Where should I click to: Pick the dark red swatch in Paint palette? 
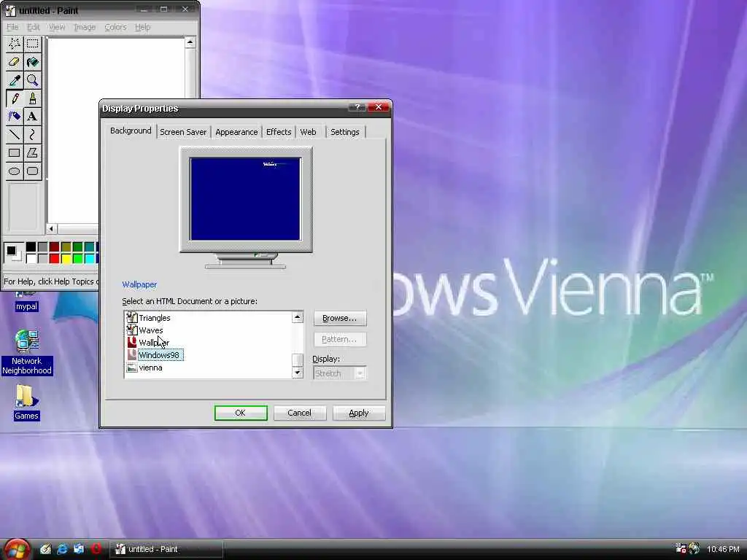(54, 246)
